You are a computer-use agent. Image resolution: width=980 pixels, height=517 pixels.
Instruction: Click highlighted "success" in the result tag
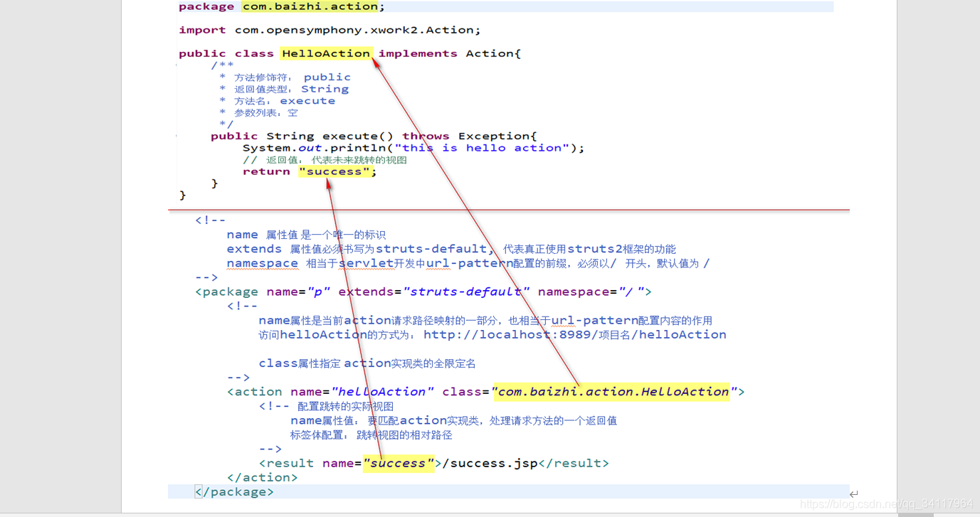(x=399, y=463)
